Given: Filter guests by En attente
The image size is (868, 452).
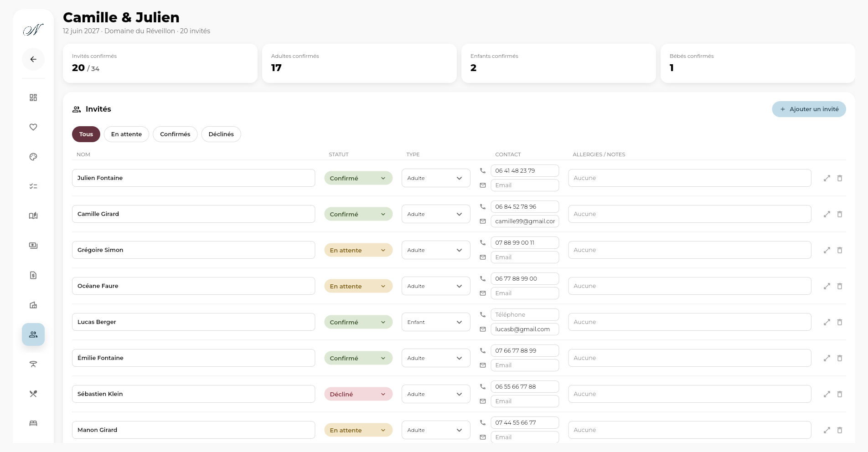Looking at the screenshot, I should click(x=126, y=134).
